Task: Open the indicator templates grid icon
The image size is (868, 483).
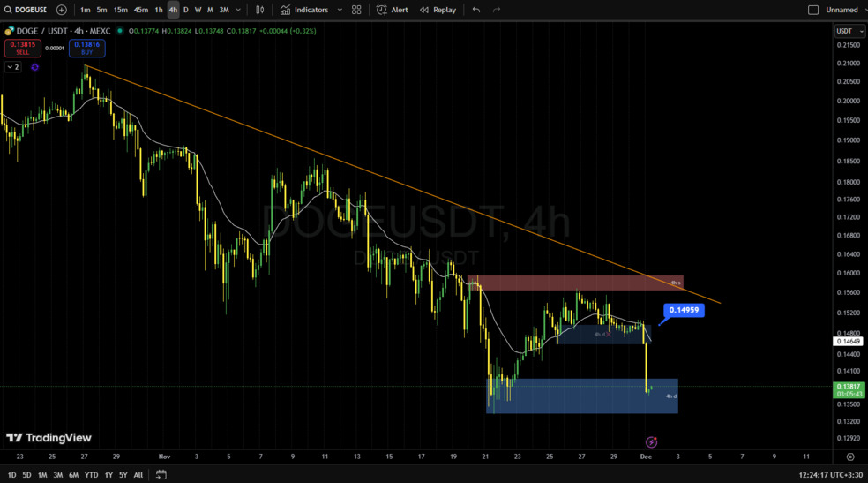Action: (356, 10)
